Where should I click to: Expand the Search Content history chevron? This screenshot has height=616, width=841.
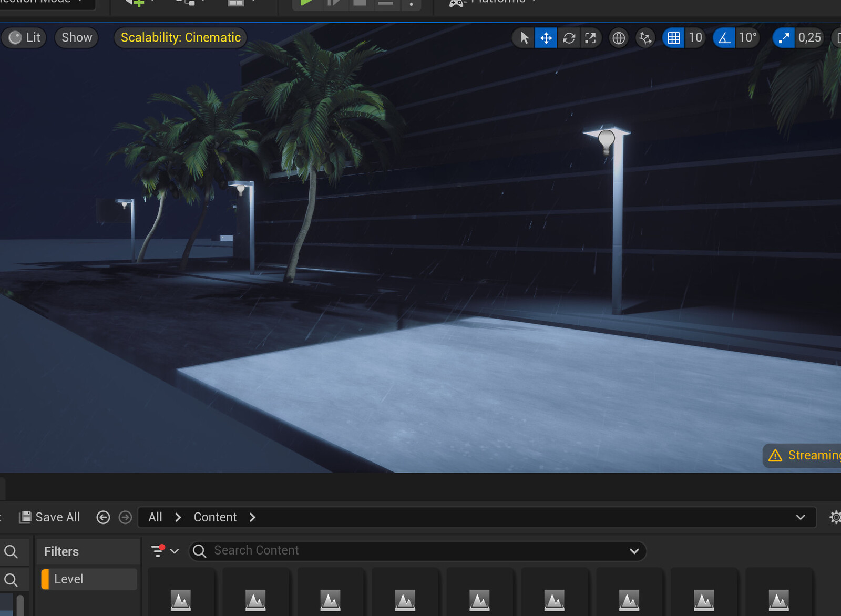tap(634, 551)
